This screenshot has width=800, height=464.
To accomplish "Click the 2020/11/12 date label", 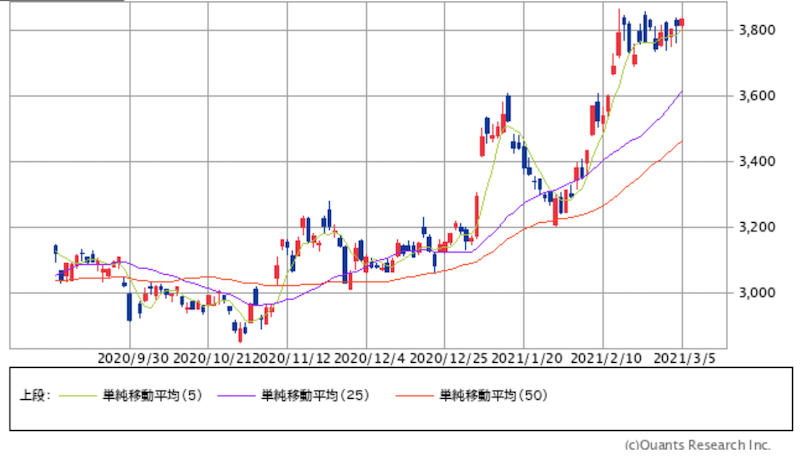I will [x=291, y=358].
